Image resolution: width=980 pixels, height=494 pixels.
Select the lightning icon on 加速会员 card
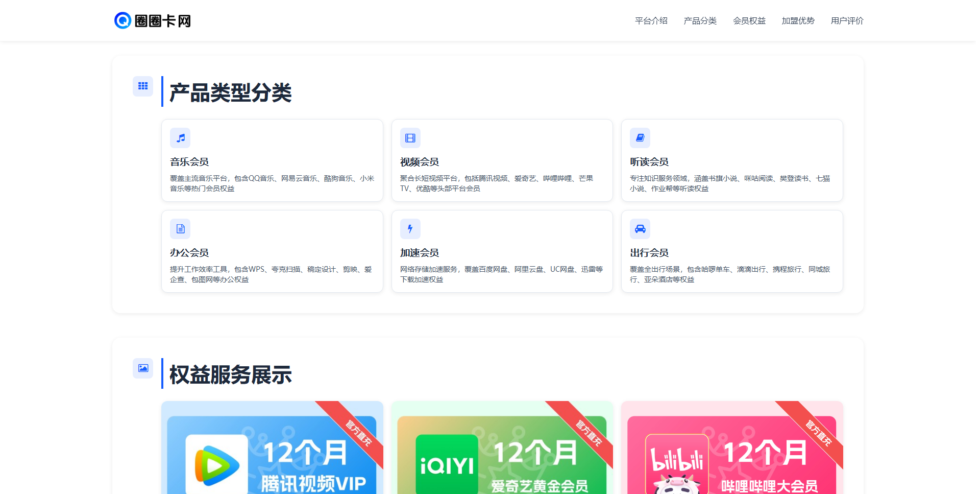click(410, 228)
